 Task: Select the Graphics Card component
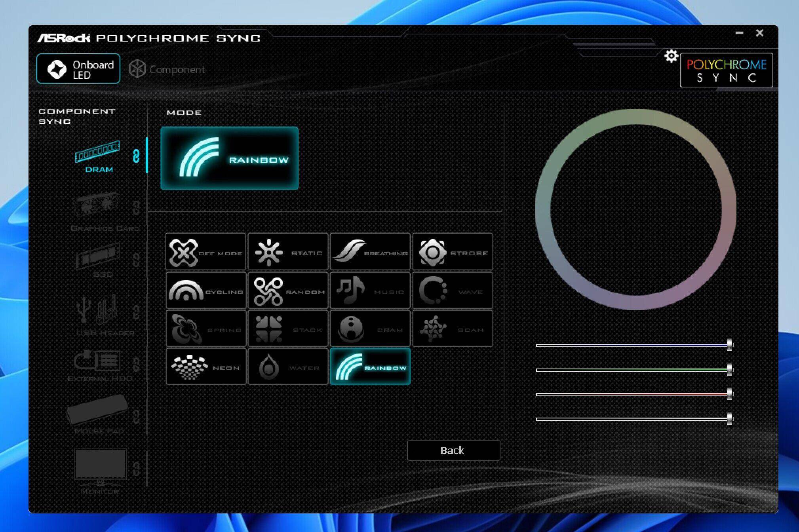(105, 212)
